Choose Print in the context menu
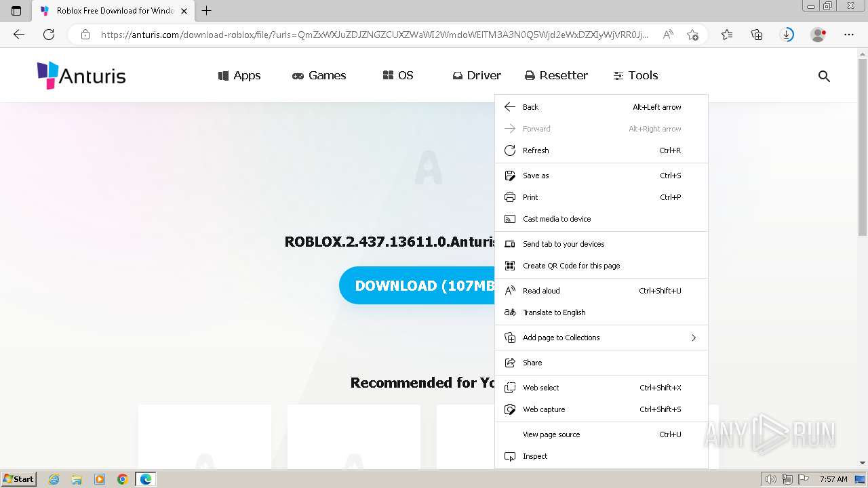 click(x=601, y=197)
